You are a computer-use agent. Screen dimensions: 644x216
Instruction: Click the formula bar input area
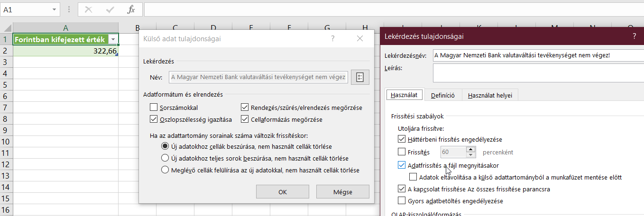click(x=394, y=9)
